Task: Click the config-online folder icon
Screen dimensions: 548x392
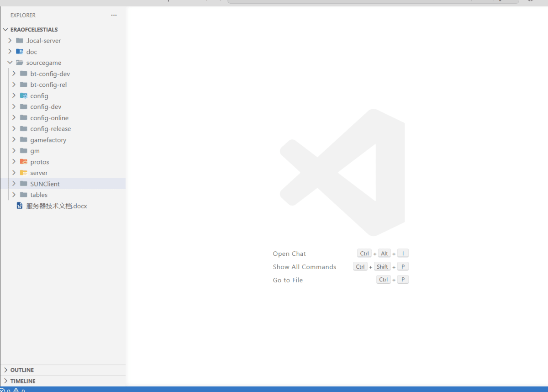Action: click(24, 118)
